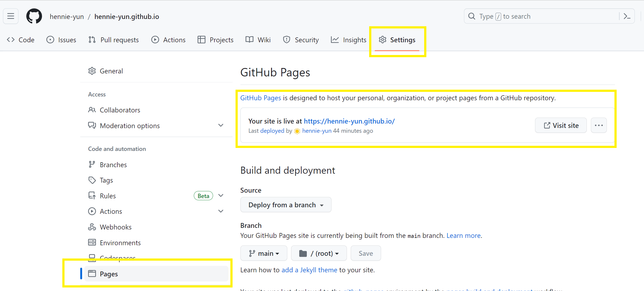Viewport: 644px width, 291px height.
Task: Expand Moderation options chevron
Action: pyautogui.click(x=221, y=125)
